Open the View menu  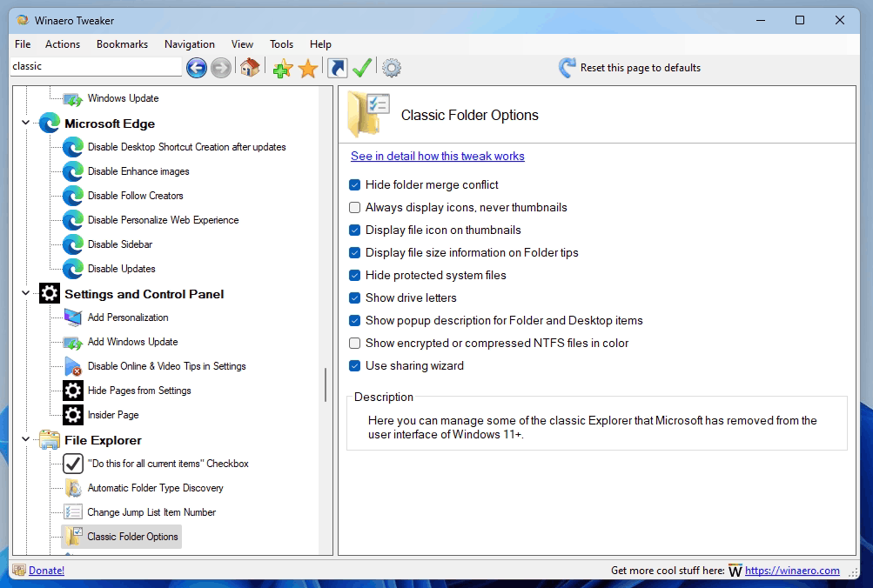pos(242,44)
